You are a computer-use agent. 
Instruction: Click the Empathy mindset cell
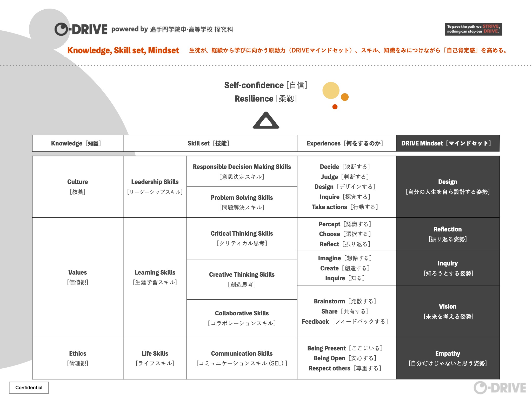447,358
